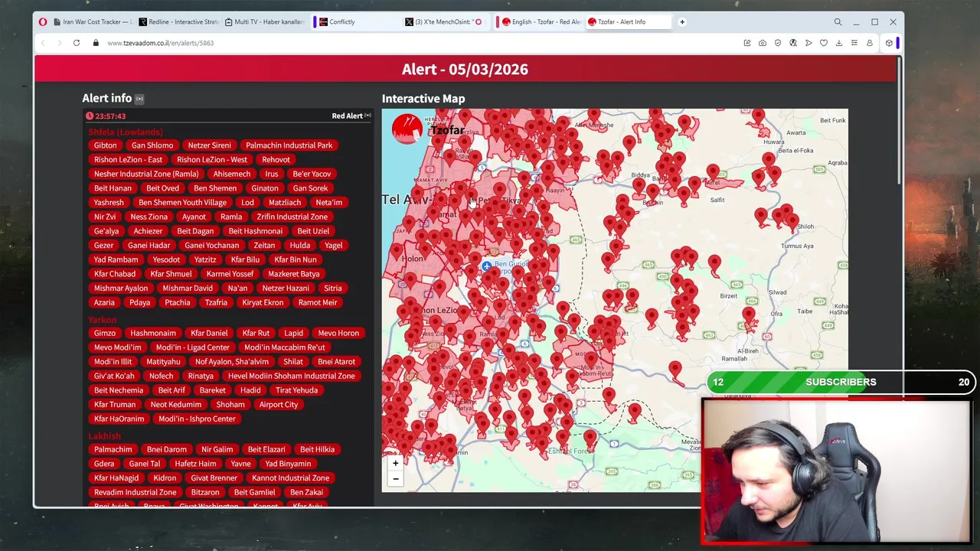Viewport: 980px width, 551px height.
Task: Click the Salfit label on the map
Action: (x=717, y=201)
